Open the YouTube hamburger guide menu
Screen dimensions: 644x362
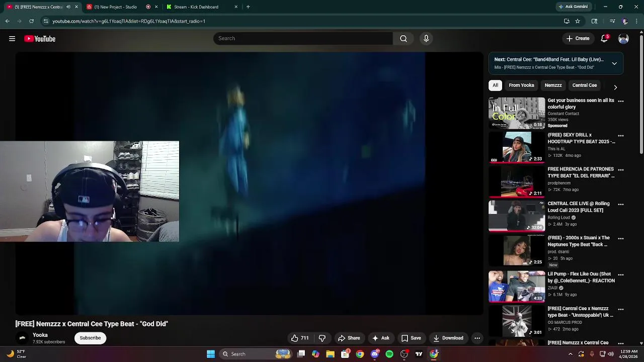click(12, 39)
